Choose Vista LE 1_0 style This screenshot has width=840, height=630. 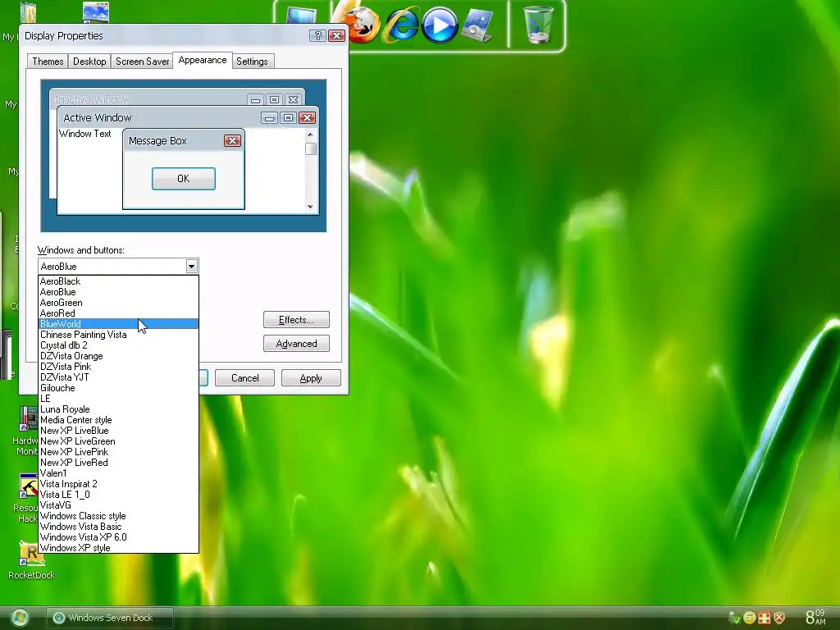(x=118, y=495)
